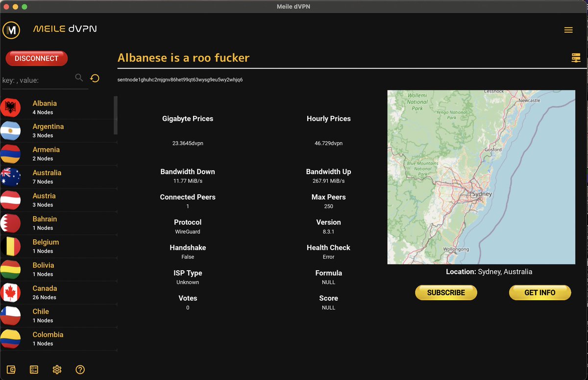This screenshot has height=380, width=588.
Task: Select Belgium in country list
Action: tap(46, 242)
